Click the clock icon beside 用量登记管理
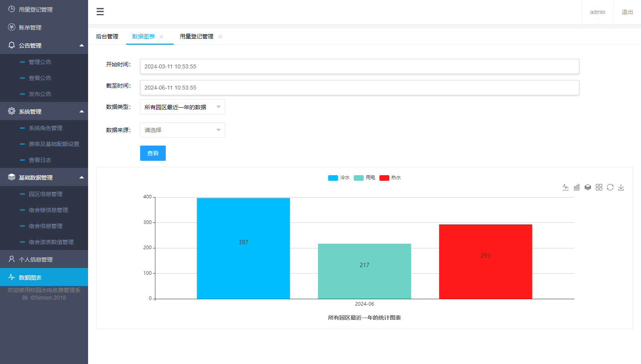Image resolution: width=641 pixels, height=364 pixels. (12, 9)
